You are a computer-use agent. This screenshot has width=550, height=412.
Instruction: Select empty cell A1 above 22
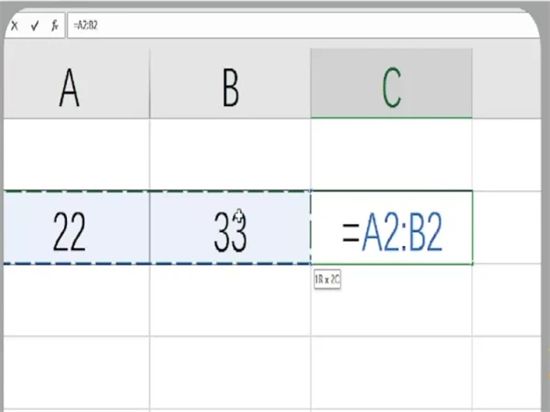[x=76, y=155]
